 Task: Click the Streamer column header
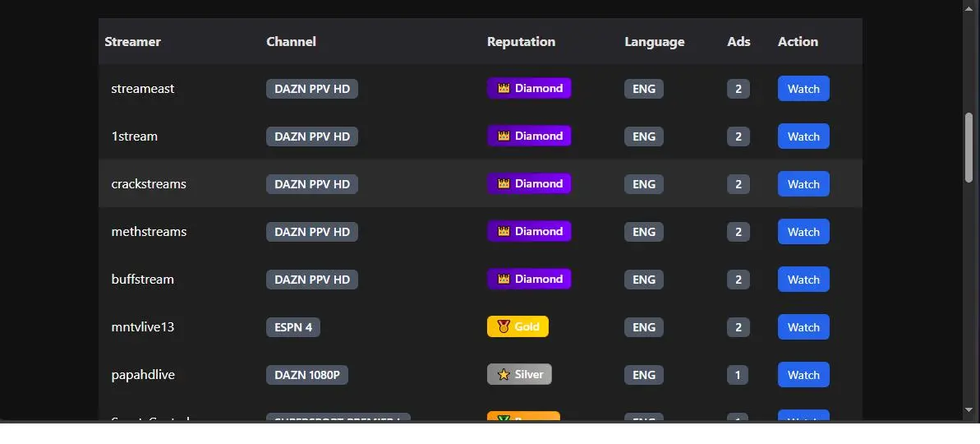(132, 41)
